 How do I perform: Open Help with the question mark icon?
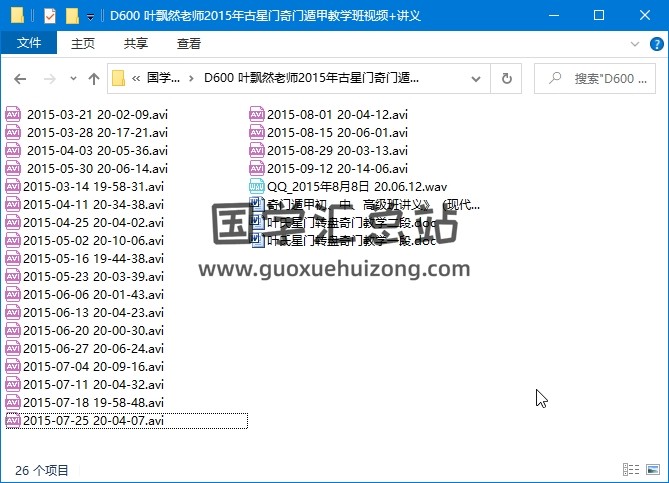(656, 44)
